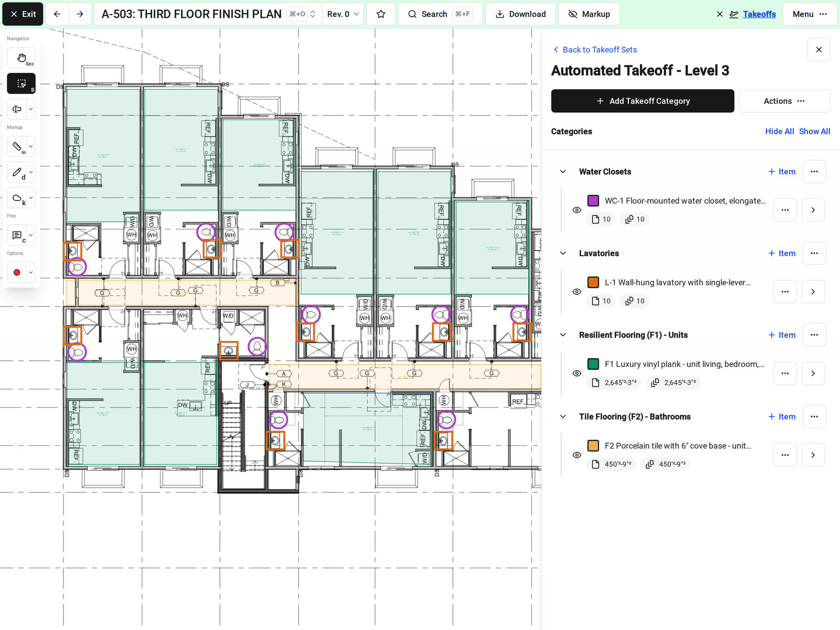Go Back to Takeoff Sets
The image size is (840, 630).
point(595,50)
